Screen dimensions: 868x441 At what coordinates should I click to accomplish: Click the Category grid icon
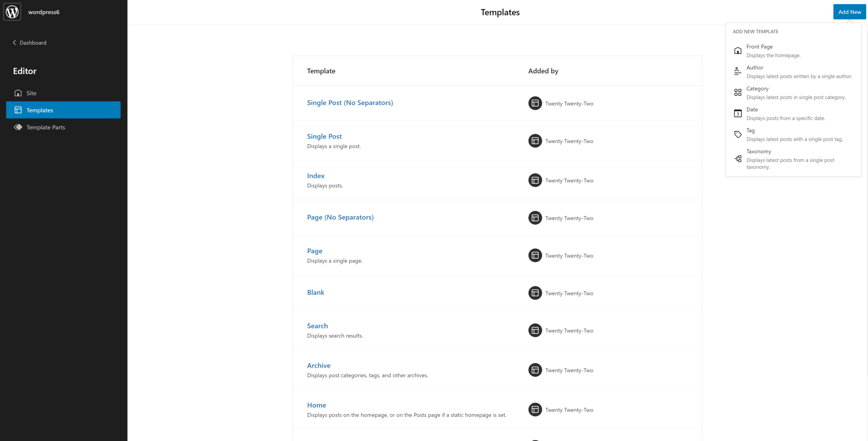click(x=738, y=92)
